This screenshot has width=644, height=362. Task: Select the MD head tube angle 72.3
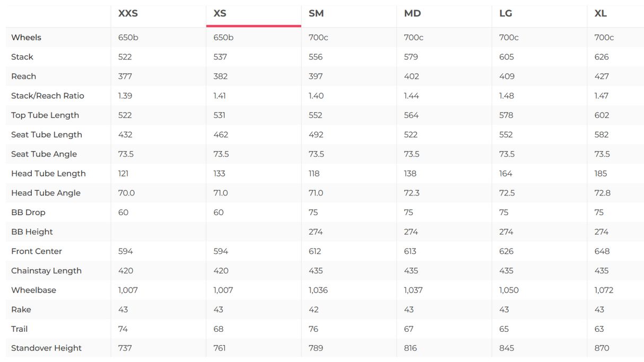pyautogui.click(x=412, y=193)
